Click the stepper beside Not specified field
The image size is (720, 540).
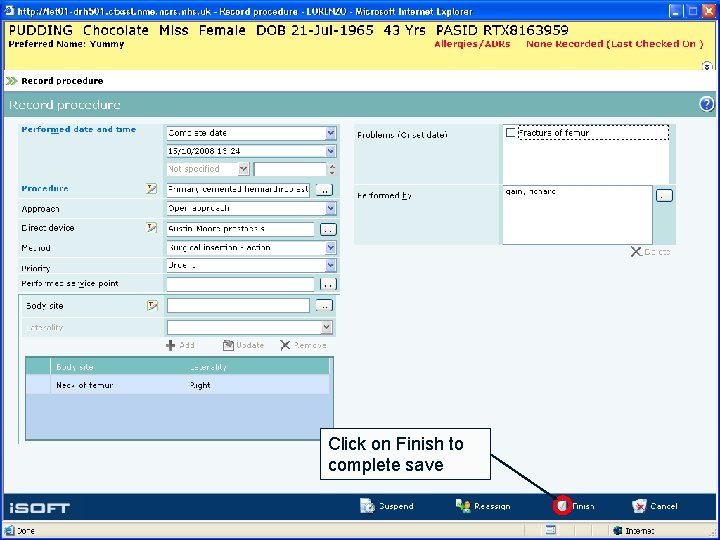click(x=332, y=169)
